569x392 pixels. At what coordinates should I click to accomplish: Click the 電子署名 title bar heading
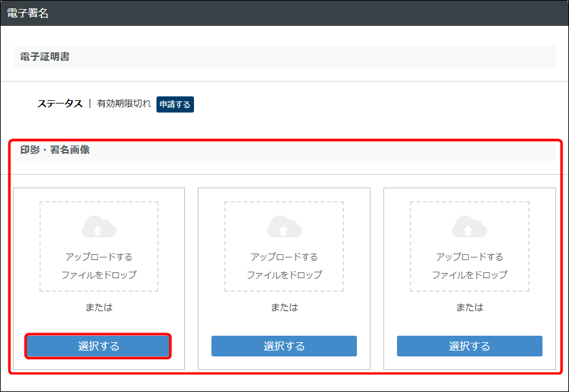pos(28,13)
